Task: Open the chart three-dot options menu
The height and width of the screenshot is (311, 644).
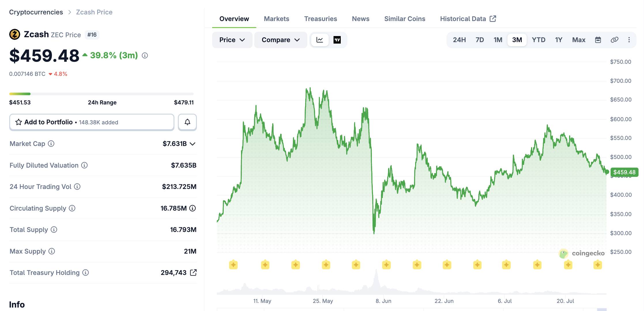Action: click(629, 40)
